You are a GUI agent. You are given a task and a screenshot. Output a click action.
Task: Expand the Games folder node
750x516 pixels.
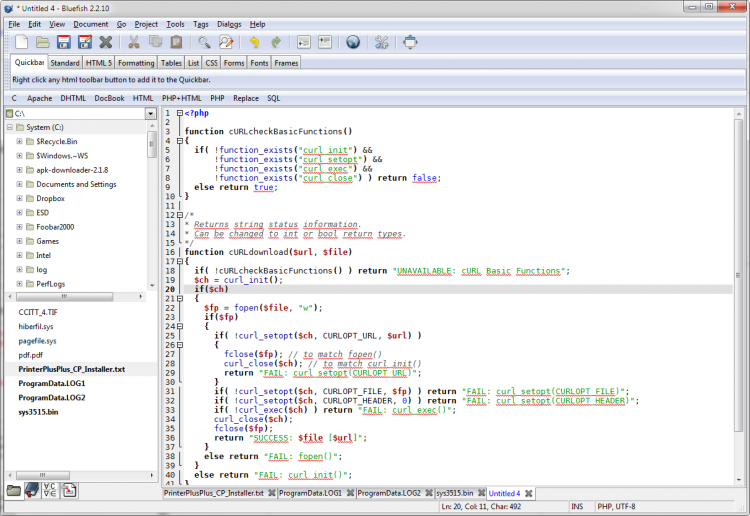[19, 241]
